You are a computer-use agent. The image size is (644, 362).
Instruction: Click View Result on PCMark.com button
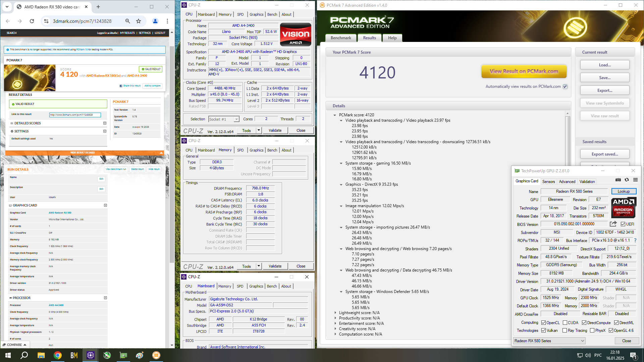(524, 71)
